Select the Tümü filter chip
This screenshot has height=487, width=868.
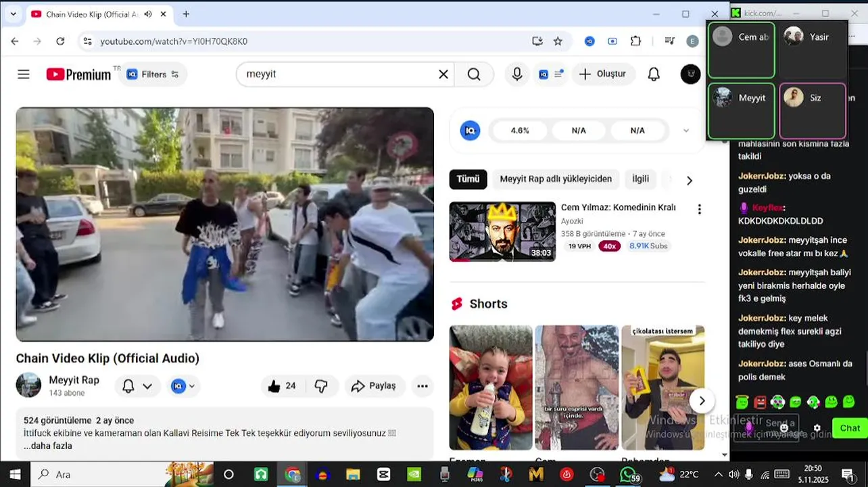click(468, 179)
